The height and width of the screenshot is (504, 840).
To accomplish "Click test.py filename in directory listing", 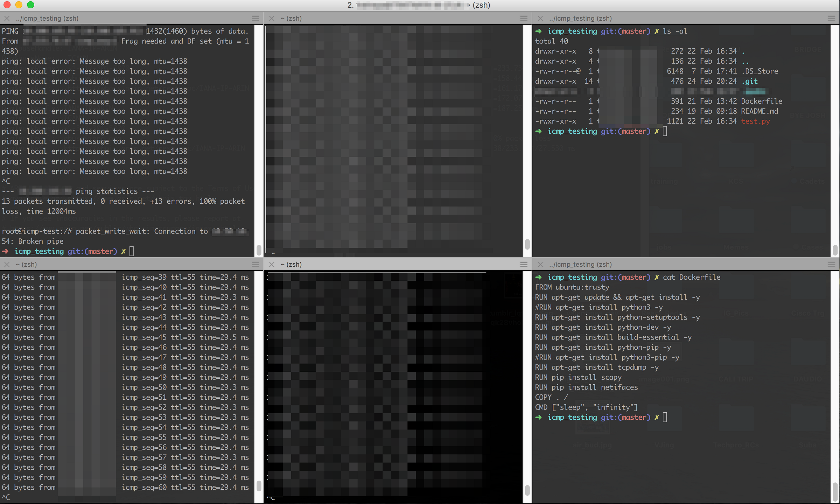I will click(x=755, y=121).
